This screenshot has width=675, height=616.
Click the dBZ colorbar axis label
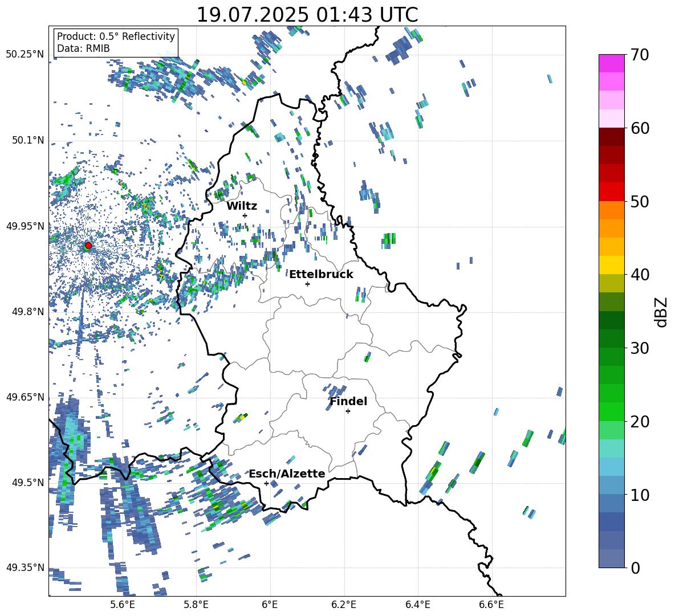(662, 312)
